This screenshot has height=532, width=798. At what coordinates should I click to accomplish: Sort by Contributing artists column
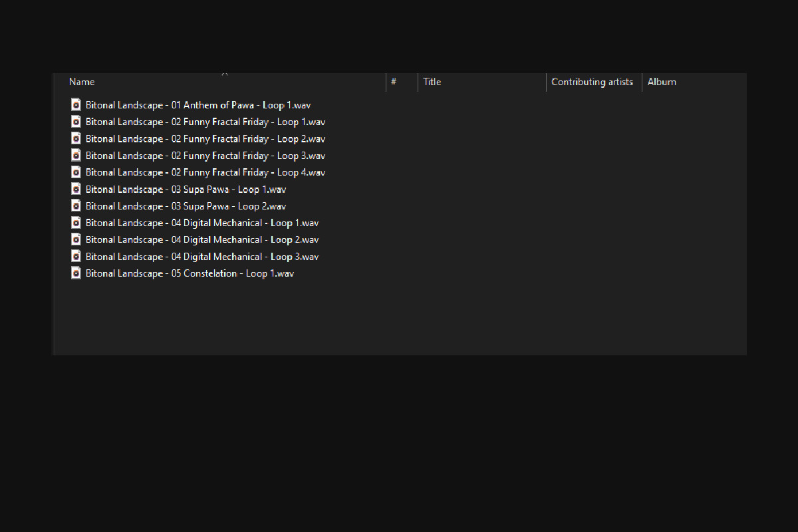[x=592, y=82]
